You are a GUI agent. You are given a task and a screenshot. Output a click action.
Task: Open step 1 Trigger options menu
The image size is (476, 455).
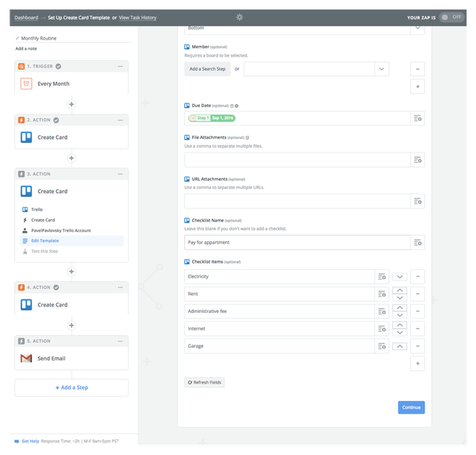tap(121, 66)
